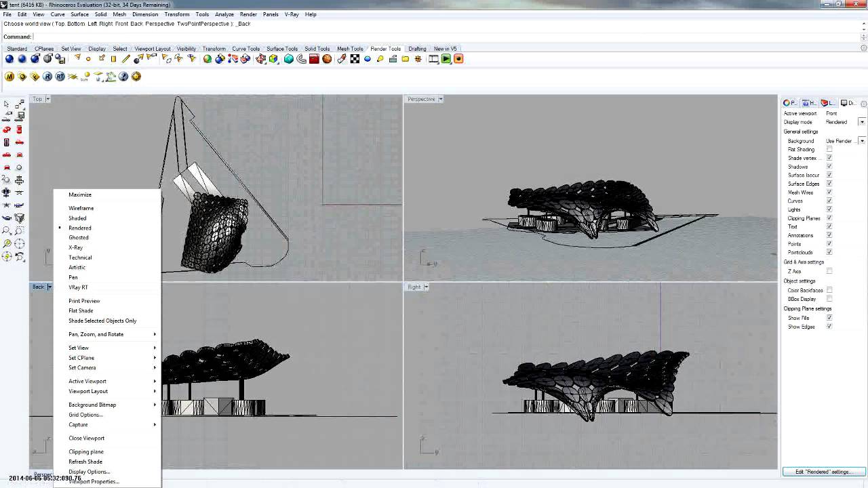Uncheck the Show Edges checkbox
868x488 pixels.
point(829,326)
